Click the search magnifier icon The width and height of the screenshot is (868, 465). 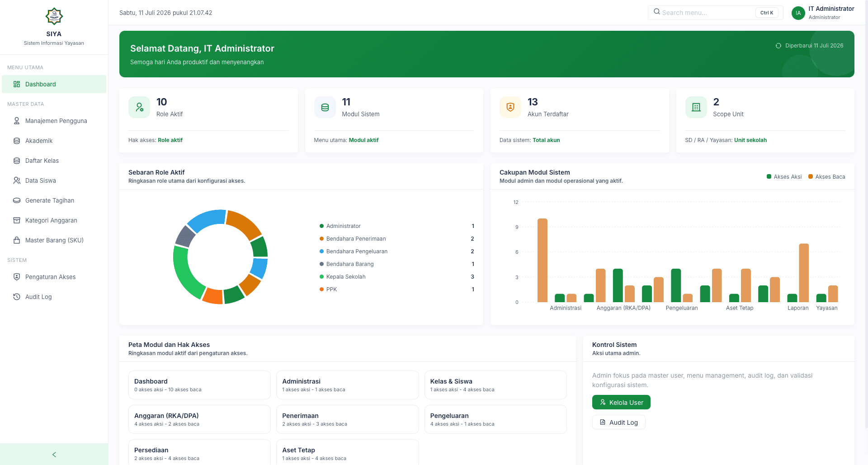(x=657, y=12)
